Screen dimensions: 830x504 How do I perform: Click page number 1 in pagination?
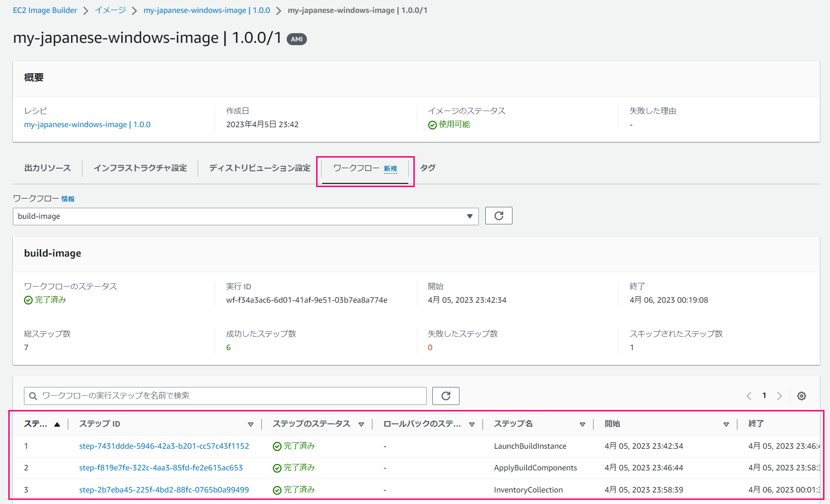pyautogui.click(x=764, y=395)
